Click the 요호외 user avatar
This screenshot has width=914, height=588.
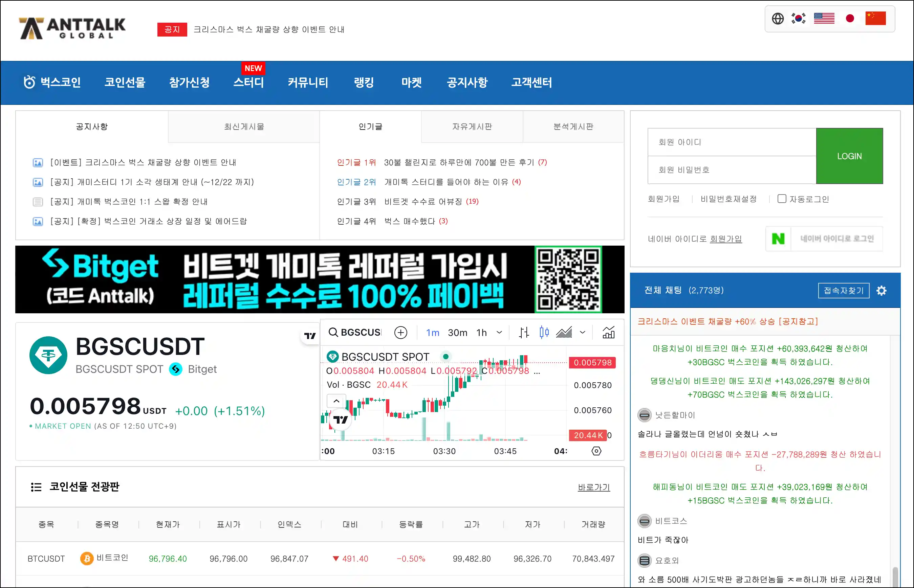pos(644,561)
